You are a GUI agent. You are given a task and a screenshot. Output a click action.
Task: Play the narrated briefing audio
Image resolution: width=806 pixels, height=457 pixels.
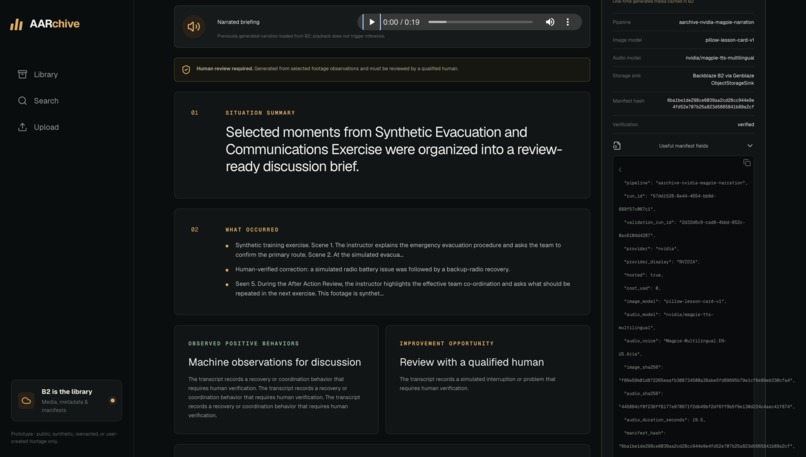[372, 22]
